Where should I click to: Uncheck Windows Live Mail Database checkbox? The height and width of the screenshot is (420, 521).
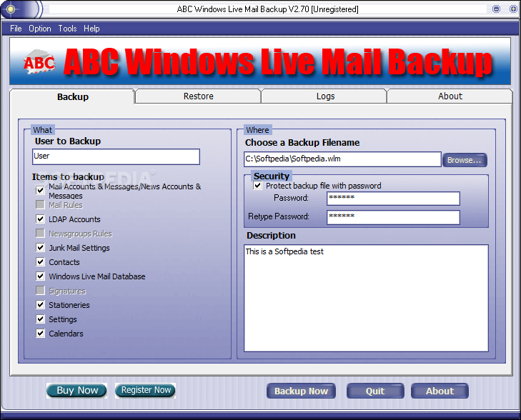coord(40,276)
